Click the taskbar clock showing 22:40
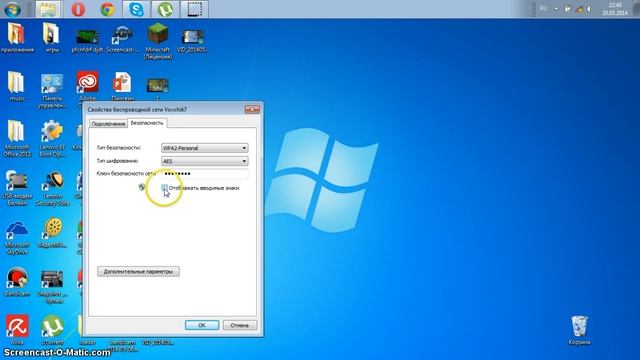Viewport: 640px width, 360px height. point(615,9)
